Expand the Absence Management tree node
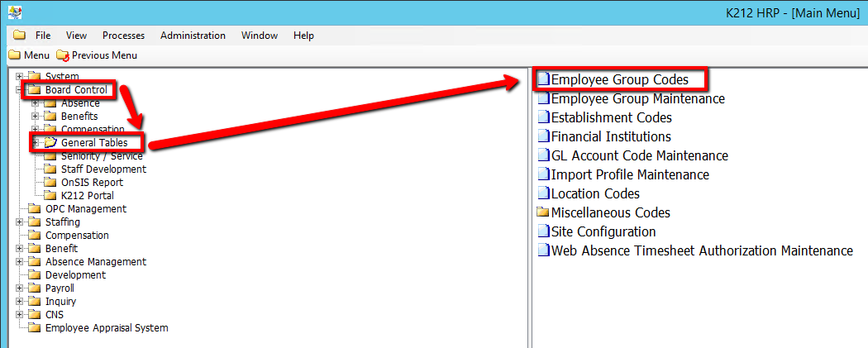 pyautogui.click(x=20, y=262)
